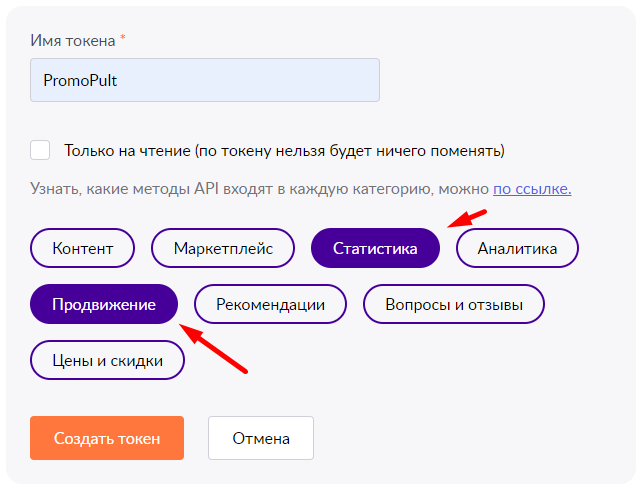
Task: Click the PromoPult text inside the name field
Action: coord(80,80)
